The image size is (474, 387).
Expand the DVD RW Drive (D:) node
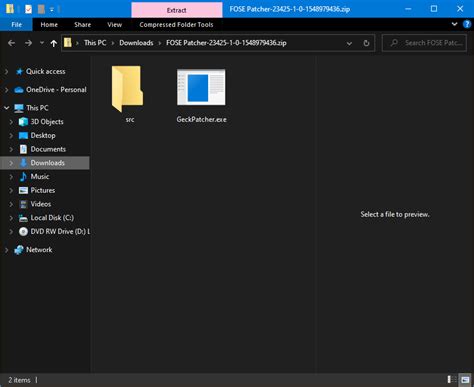point(11,231)
